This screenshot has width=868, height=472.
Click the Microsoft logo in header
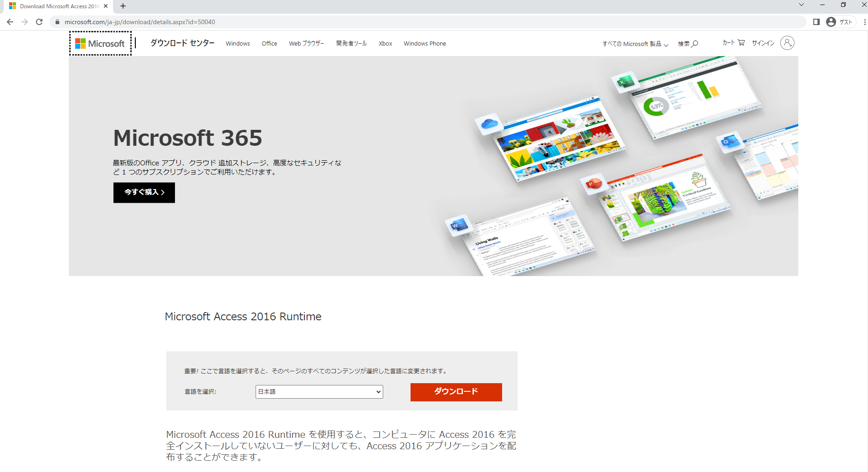[100, 43]
